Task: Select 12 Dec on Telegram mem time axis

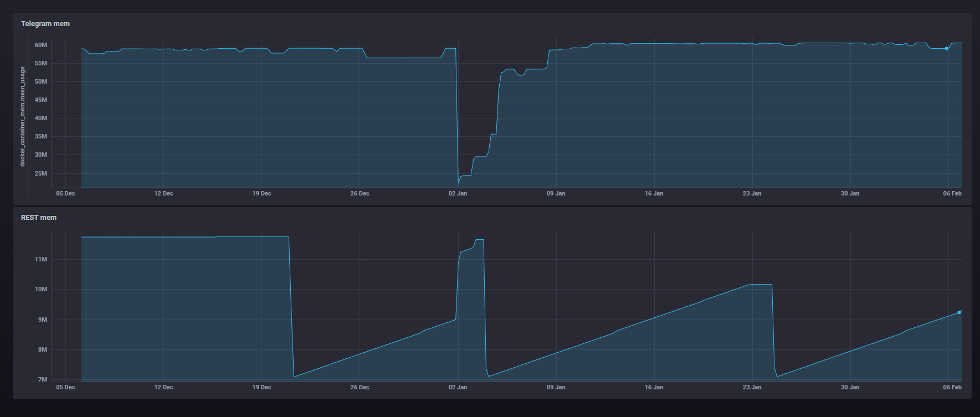Action: [163, 193]
